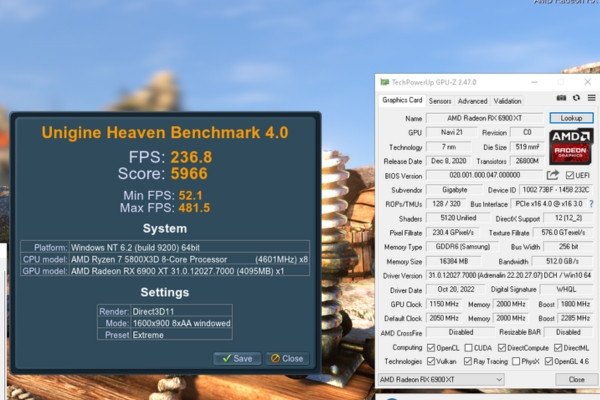Click the Min FPS value 52.1
The height and width of the screenshot is (400, 600).
tap(191, 196)
